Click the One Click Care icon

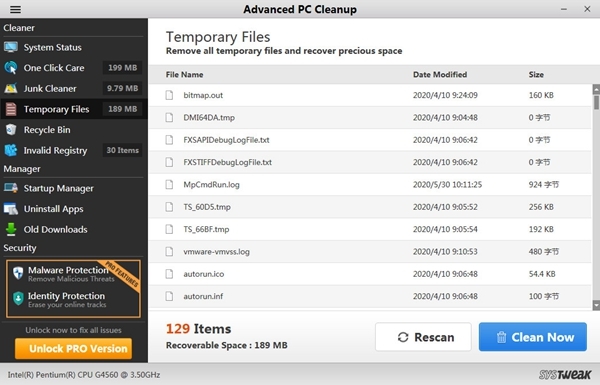pyautogui.click(x=11, y=68)
